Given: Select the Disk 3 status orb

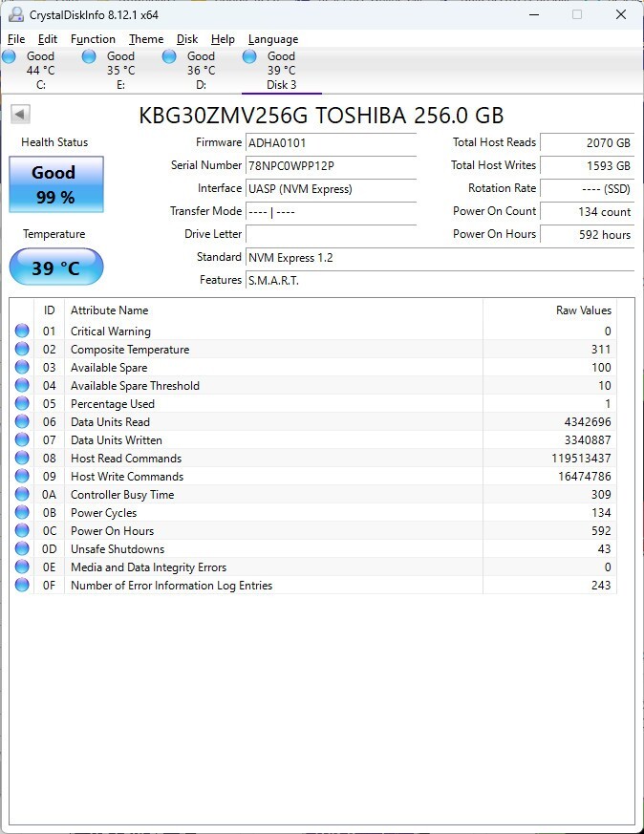Looking at the screenshot, I should pos(249,56).
